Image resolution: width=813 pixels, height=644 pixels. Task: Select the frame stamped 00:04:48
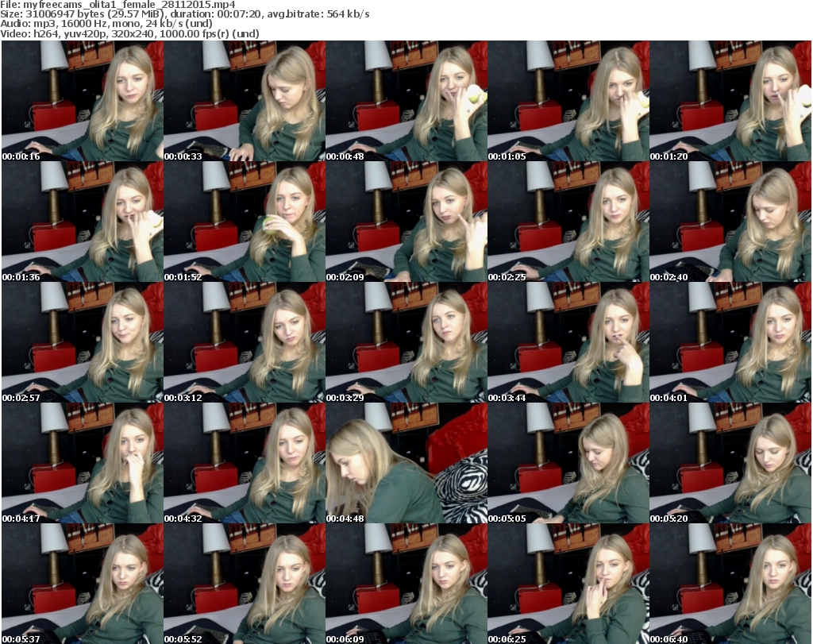coord(406,463)
